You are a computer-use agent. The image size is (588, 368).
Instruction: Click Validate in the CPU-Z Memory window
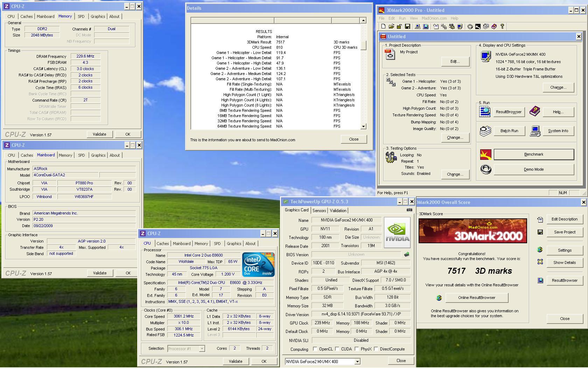(x=99, y=134)
